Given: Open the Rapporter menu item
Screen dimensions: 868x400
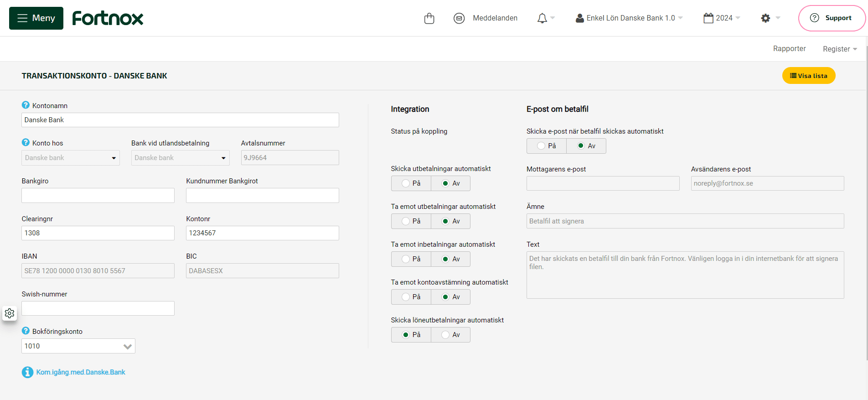Looking at the screenshot, I should pyautogui.click(x=789, y=49).
